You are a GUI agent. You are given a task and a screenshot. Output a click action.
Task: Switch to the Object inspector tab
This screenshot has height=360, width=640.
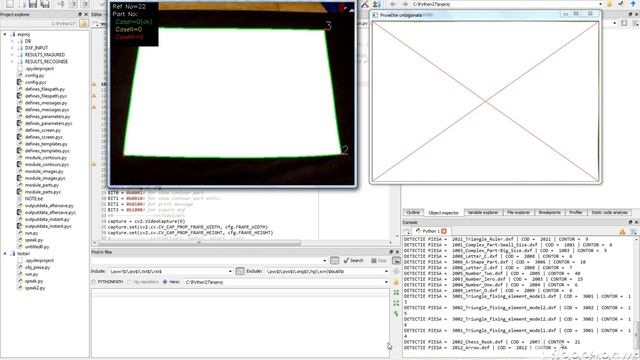(x=443, y=213)
